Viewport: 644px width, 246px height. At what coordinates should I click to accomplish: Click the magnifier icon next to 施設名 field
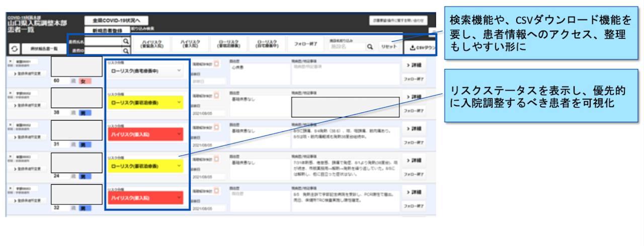370,46
